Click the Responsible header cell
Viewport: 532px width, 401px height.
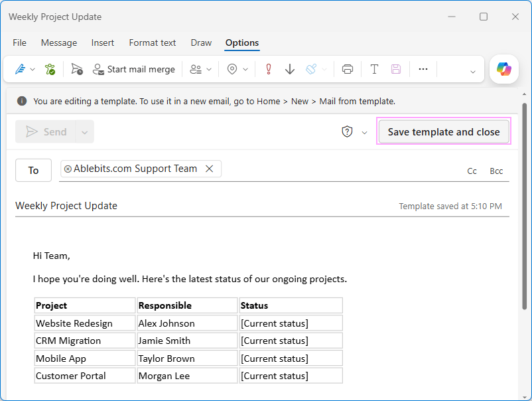pos(187,305)
